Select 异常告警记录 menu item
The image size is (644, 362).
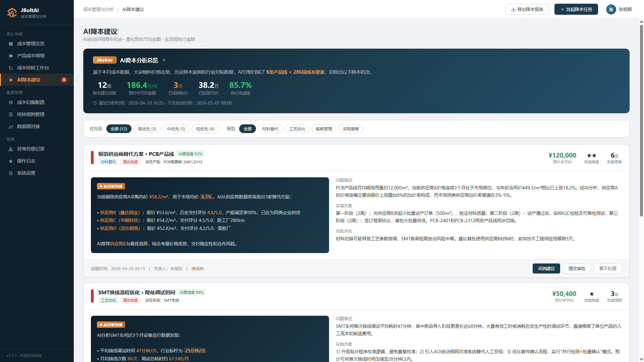(37, 149)
